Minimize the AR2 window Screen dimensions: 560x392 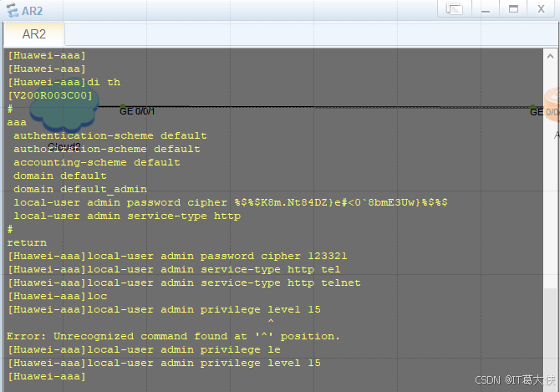point(485,8)
